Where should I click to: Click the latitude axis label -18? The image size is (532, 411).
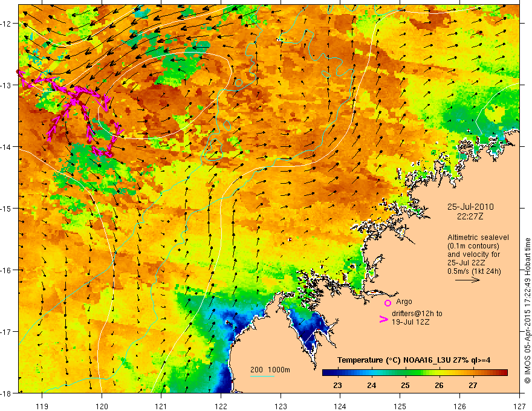(6, 393)
